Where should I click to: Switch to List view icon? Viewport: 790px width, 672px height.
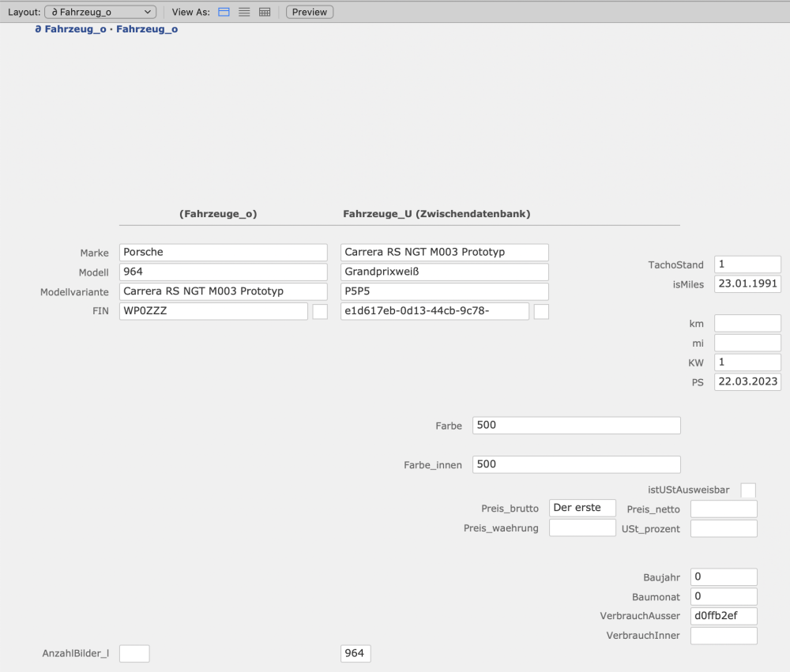[x=244, y=13]
